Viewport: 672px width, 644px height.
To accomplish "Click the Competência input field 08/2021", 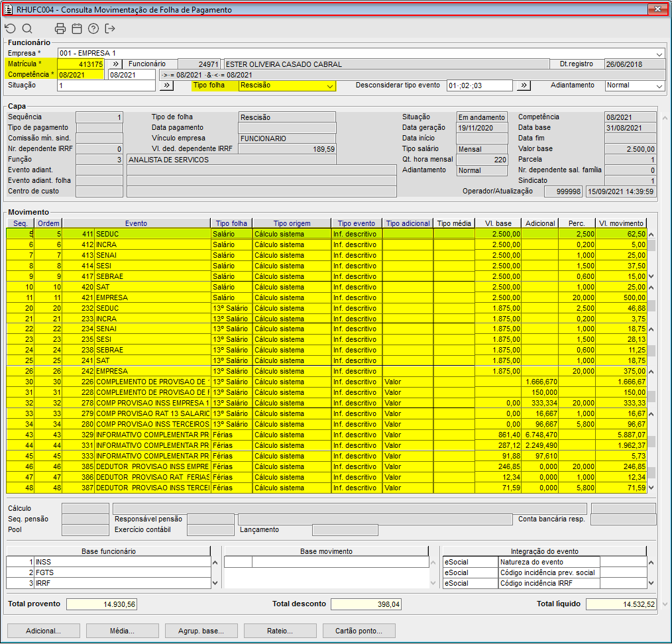I will coord(80,75).
